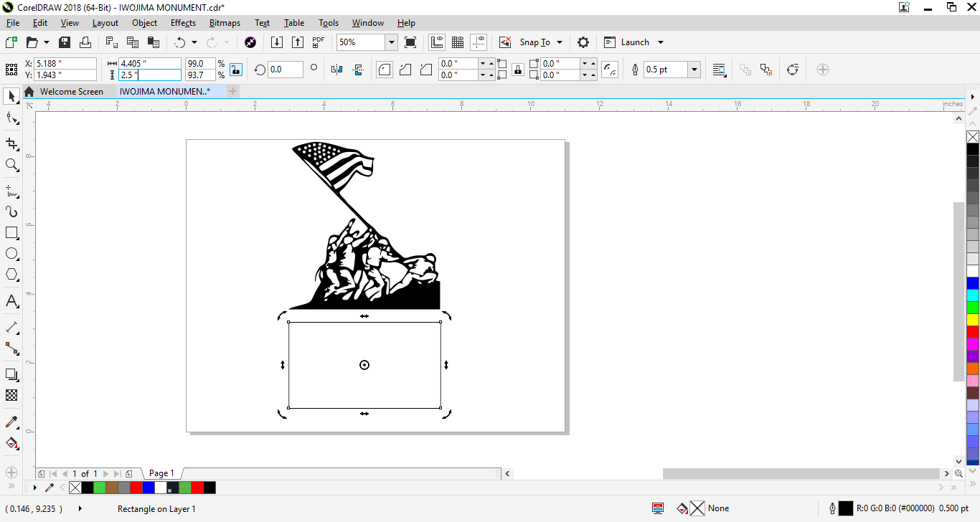Add a new document tab
This screenshot has height=522, width=980.
click(232, 92)
